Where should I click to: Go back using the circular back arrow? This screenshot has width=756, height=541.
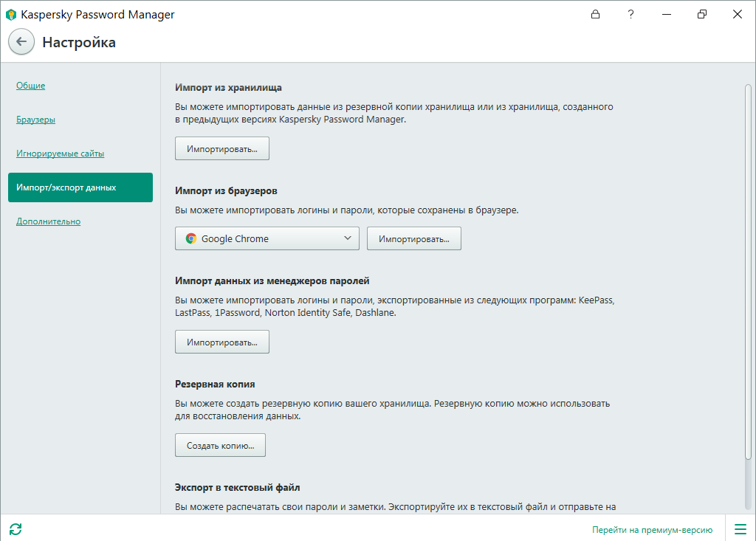click(21, 42)
